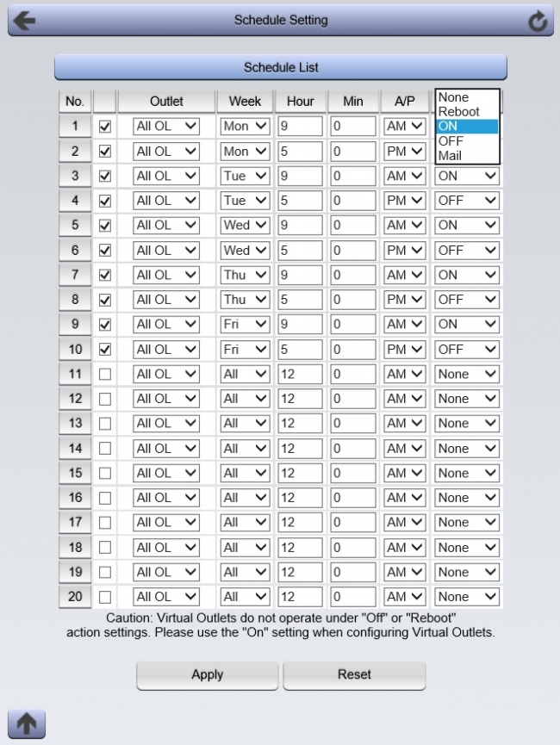This screenshot has height=745, width=560.
Task: Select None in the open action list
Action: tap(453, 97)
